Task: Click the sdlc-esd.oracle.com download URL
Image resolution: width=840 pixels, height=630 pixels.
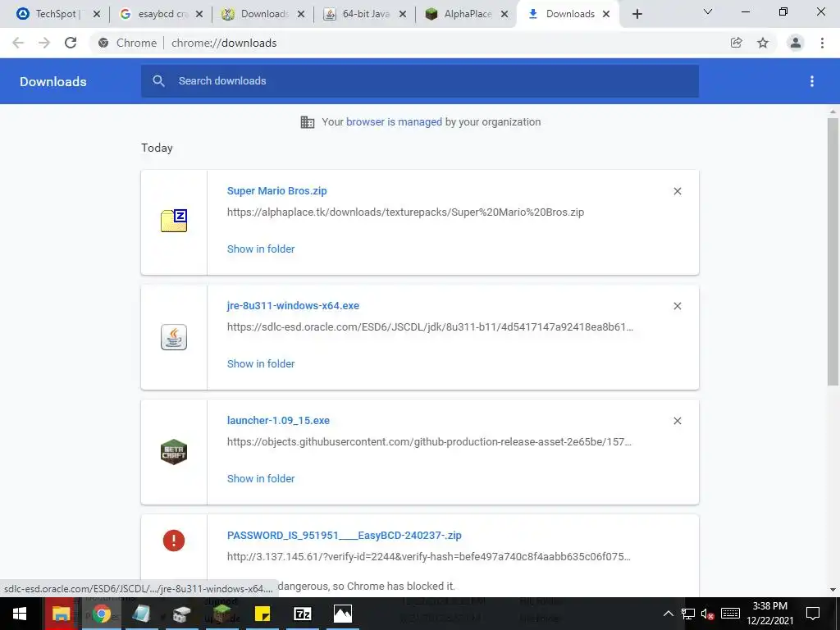Action: click(430, 326)
